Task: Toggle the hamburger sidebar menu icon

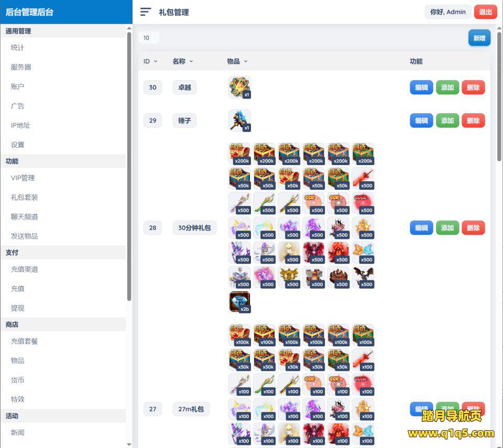Action: [146, 12]
